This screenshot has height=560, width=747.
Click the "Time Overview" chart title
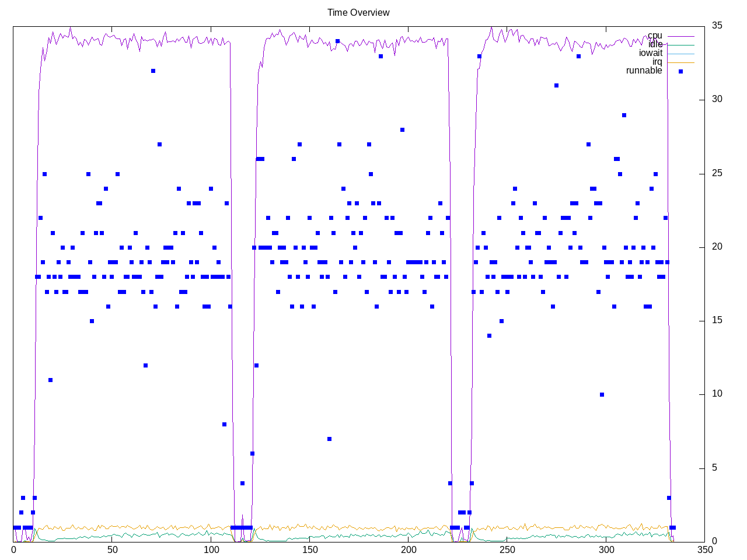[358, 12]
